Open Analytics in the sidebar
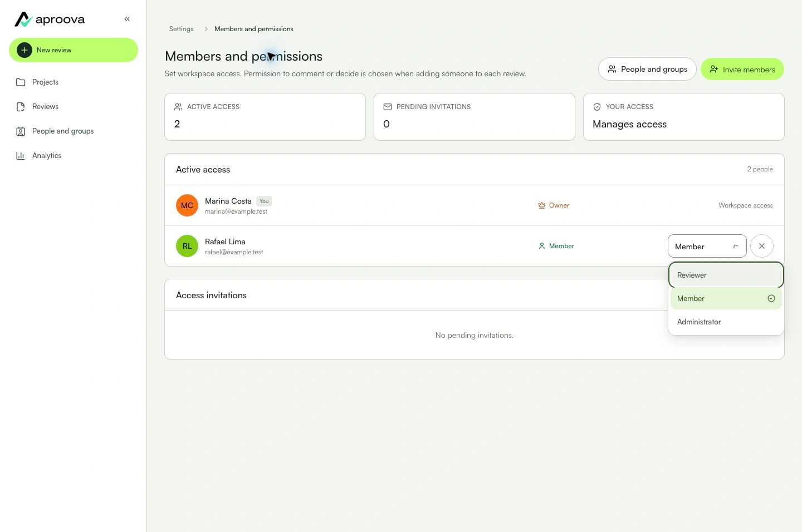The image size is (802, 532). coord(74,156)
